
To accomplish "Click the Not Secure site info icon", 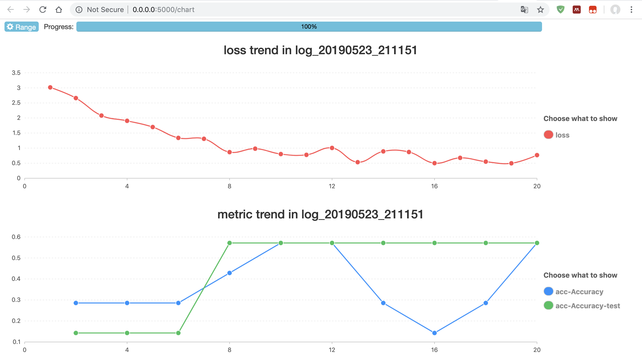I will [79, 10].
